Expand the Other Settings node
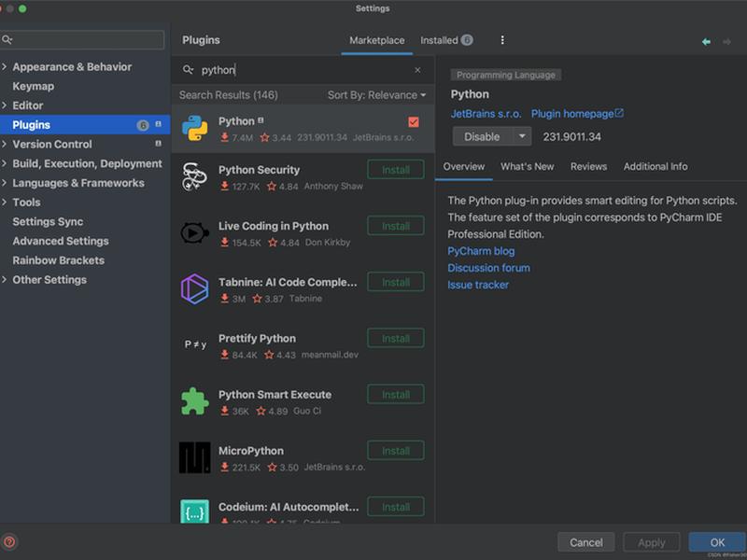The width and height of the screenshot is (747, 560). click(x=5, y=279)
